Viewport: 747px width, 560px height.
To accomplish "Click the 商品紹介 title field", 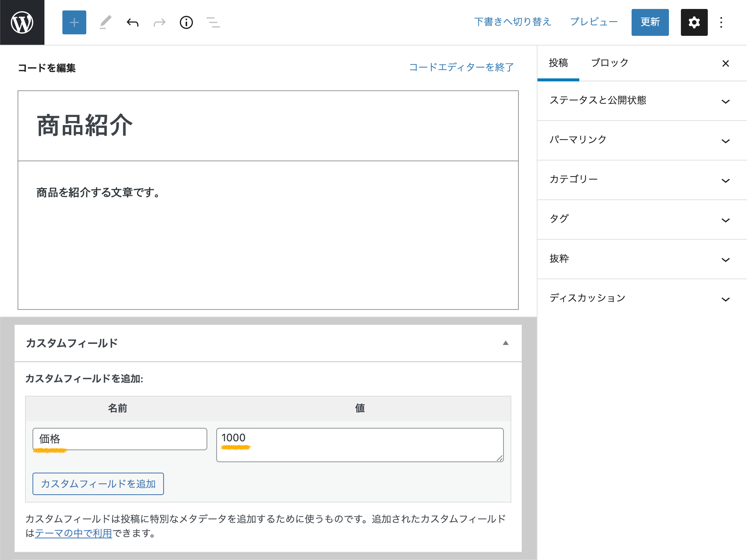I will click(268, 126).
